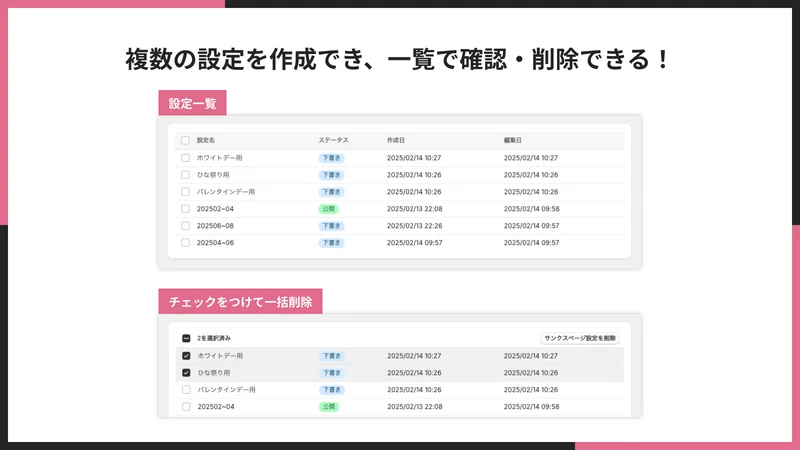Screen dimensions: 800x450
Task: Open 202502~04 setting in 設定一覧 table
Action: (215, 209)
